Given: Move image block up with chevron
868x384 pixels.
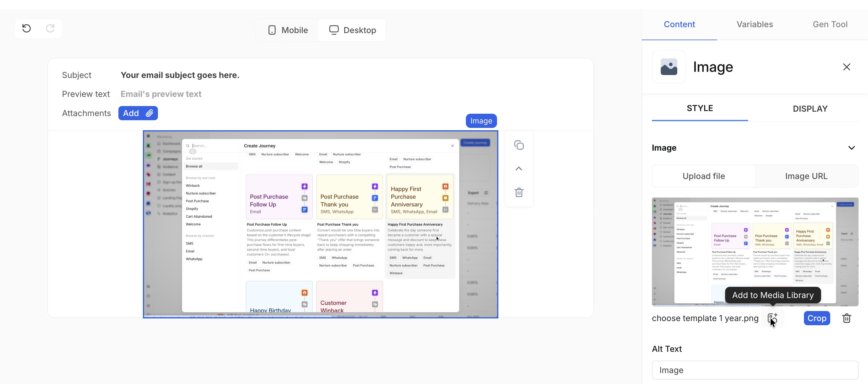Looking at the screenshot, I should [518, 169].
